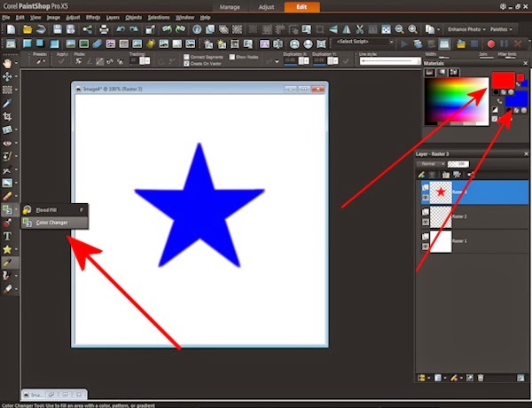
Task: Open the Line style dropdown
Action: [x=390, y=61]
